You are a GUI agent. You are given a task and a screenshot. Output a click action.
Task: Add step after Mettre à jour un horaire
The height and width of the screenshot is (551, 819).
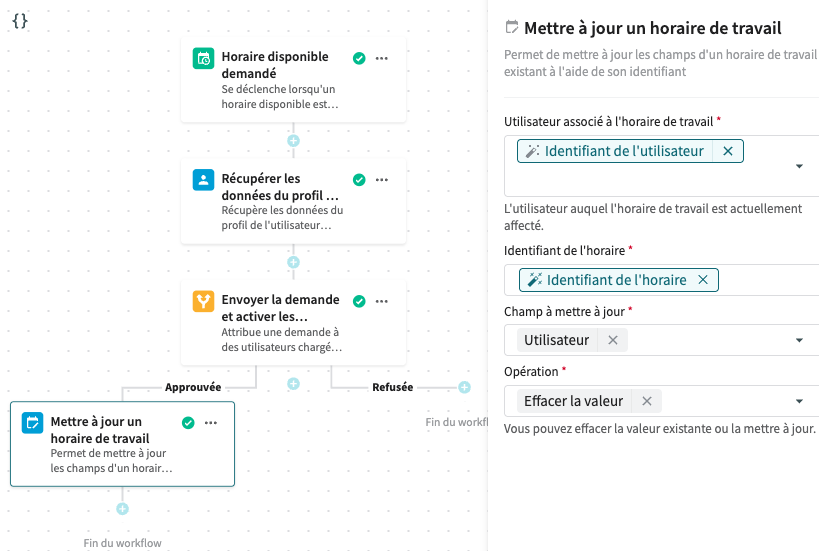tap(122, 508)
